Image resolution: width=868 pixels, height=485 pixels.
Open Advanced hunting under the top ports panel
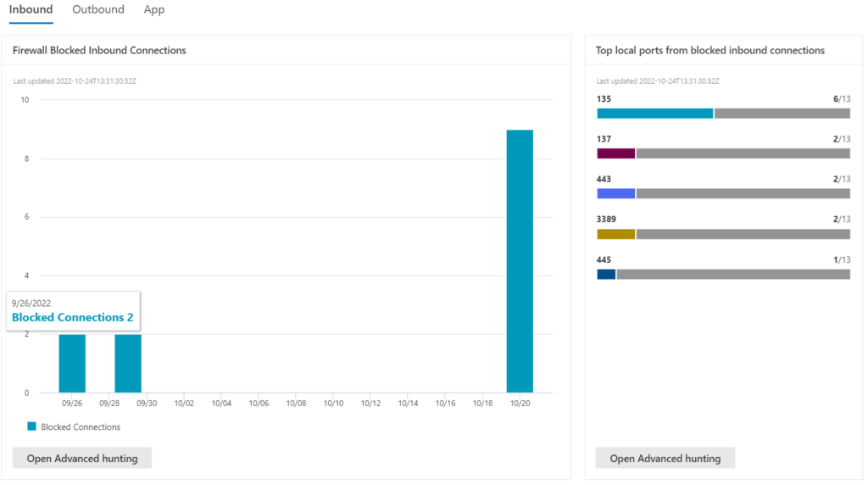(665, 459)
